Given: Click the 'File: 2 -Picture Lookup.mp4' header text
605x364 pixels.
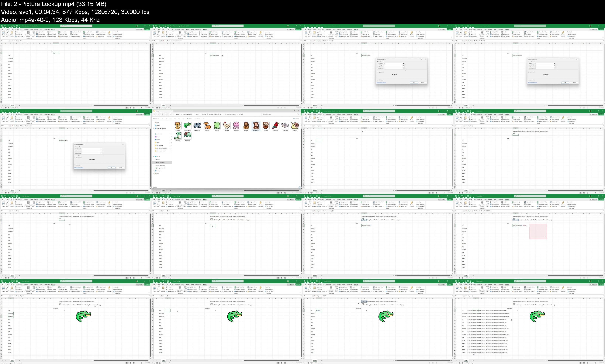Looking at the screenshot, I should coord(54,4).
